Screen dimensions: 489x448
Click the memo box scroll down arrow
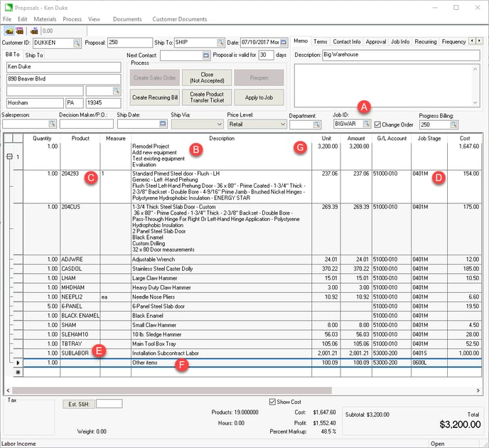[475, 102]
